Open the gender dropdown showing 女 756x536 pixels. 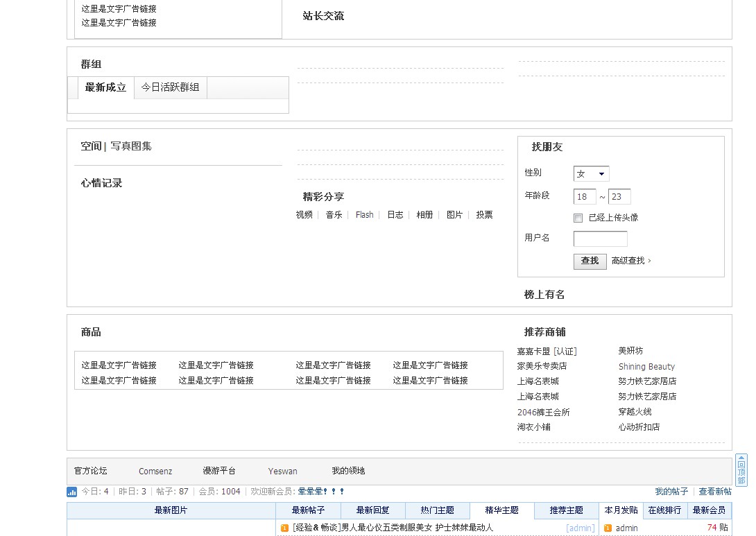click(591, 174)
